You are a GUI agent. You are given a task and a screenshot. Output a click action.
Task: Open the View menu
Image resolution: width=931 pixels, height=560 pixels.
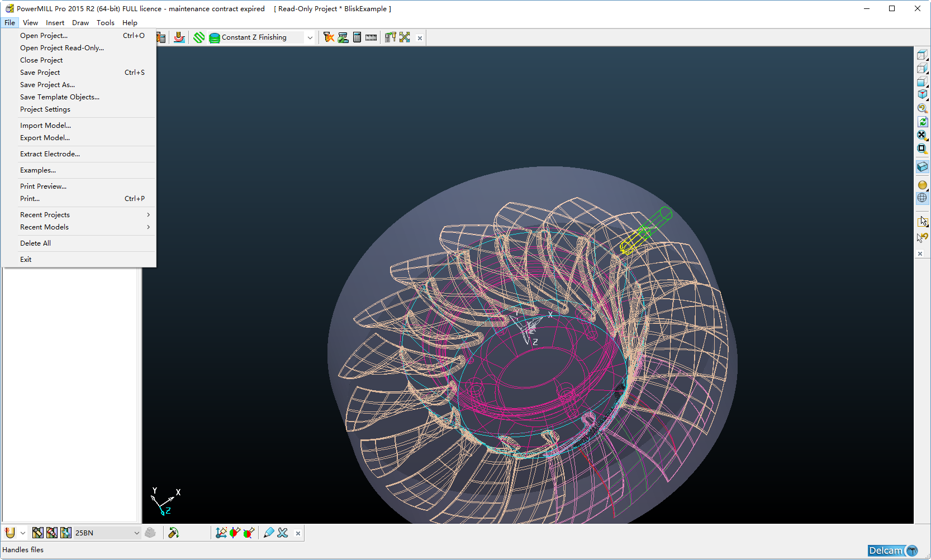coord(30,23)
